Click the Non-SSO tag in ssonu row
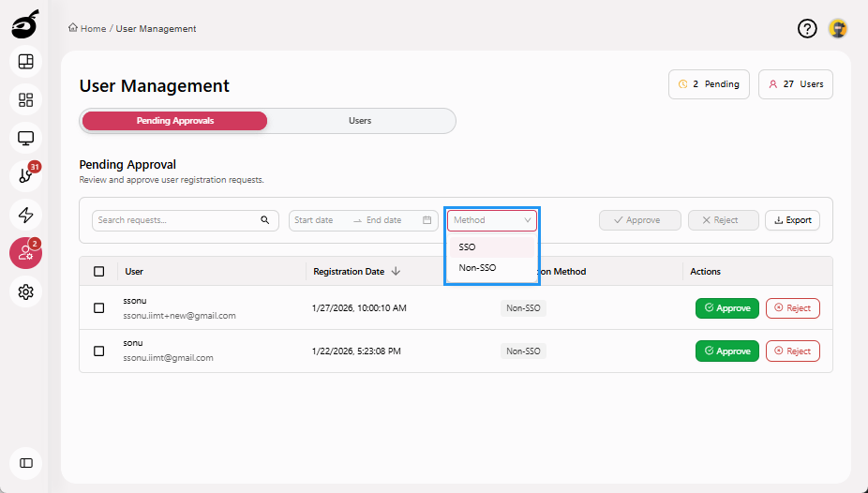Screen dimensions: 868x493 click(523, 308)
